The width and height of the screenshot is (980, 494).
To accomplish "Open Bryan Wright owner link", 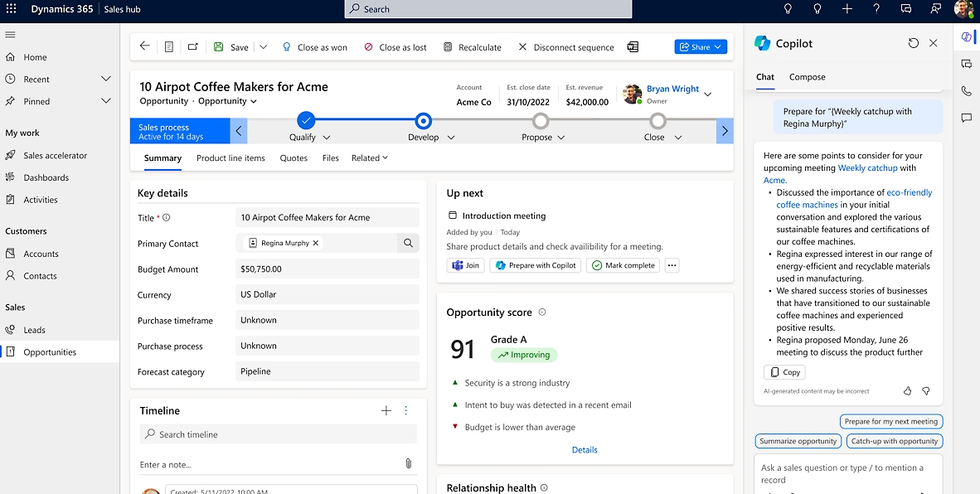I will click(x=672, y=89).
